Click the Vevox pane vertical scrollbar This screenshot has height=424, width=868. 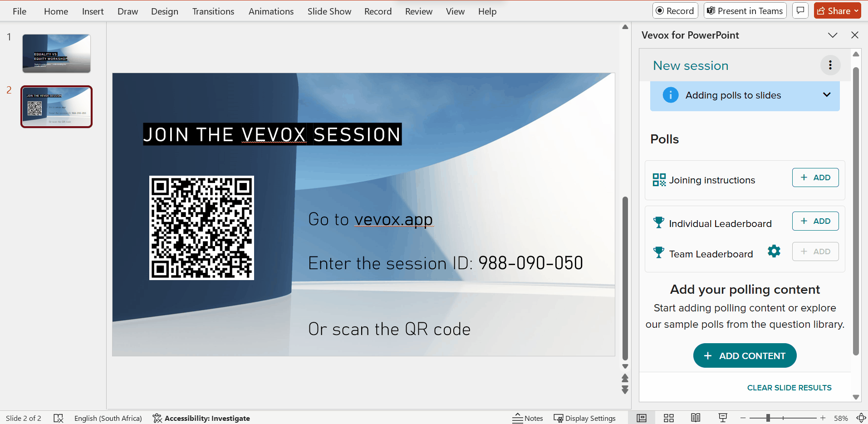click(856, 211)
